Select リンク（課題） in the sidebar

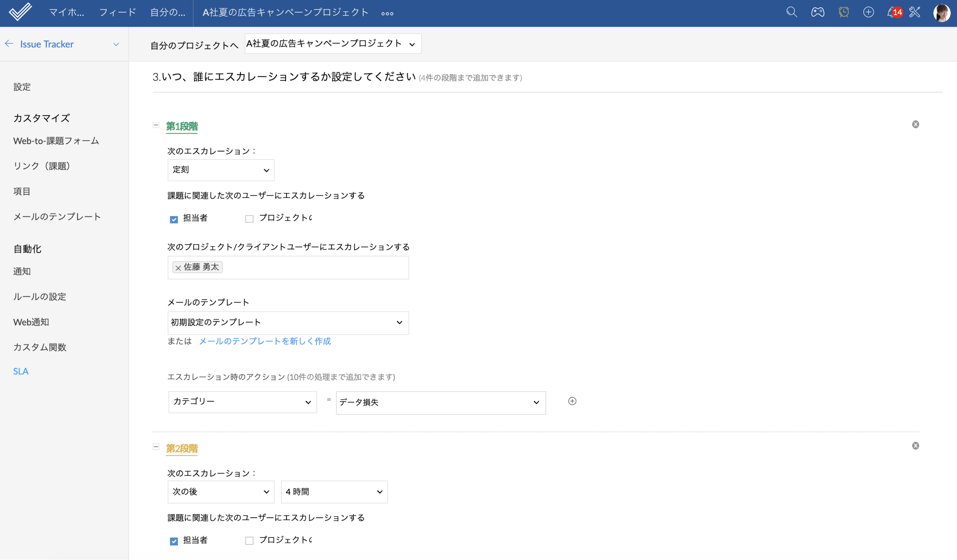point(42,166)
